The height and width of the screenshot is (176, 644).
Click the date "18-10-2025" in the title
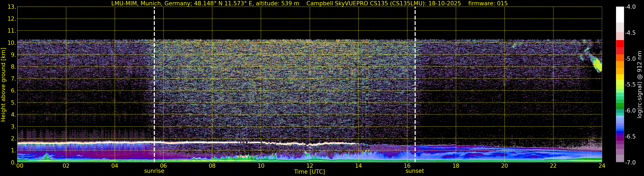point(445,3)
